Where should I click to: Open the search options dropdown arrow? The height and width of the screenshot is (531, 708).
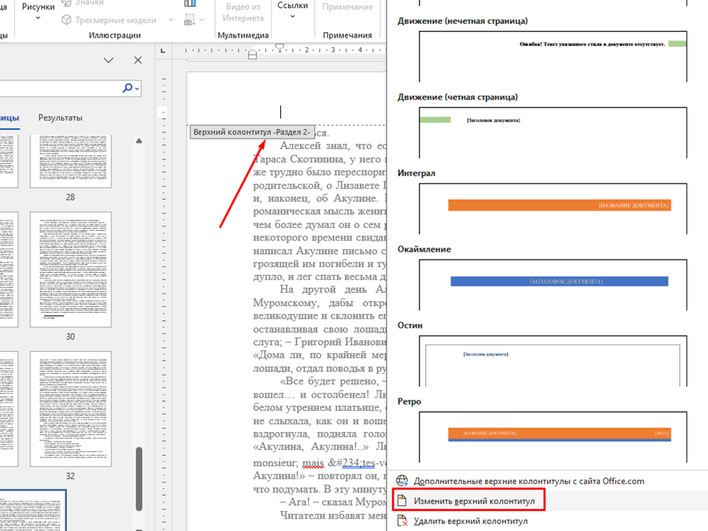pos(137,88)
